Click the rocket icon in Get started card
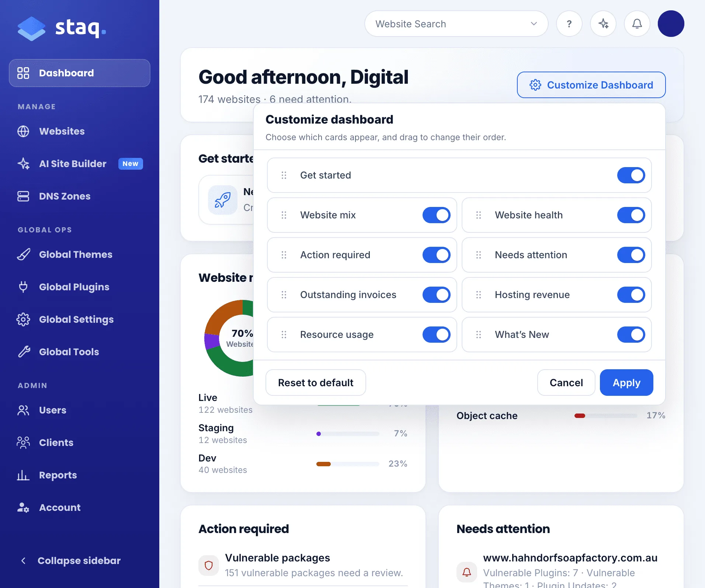Viewport: 705px width, 588px height. (x=223, y=200)
